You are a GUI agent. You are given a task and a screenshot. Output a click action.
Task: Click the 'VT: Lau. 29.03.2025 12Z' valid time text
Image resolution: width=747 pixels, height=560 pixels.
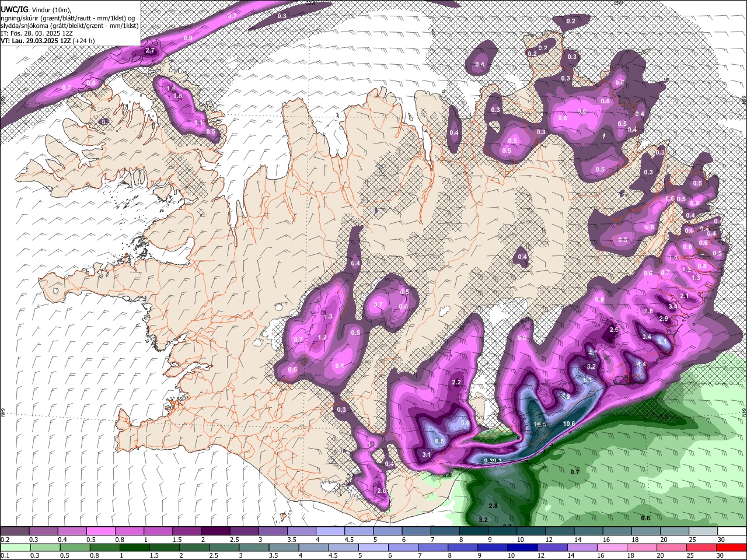point(36,41)
